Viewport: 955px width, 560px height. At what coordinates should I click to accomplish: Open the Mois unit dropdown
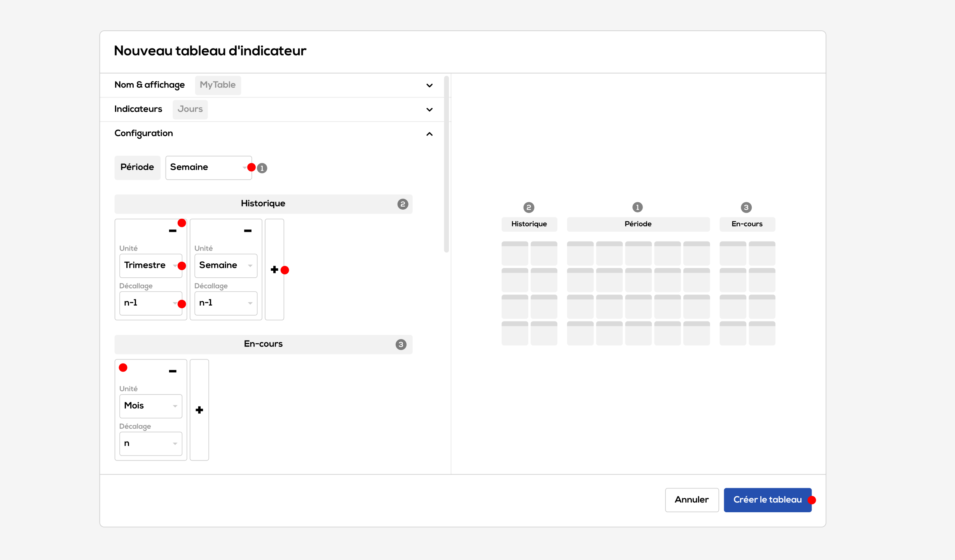(x=151, y=406)
